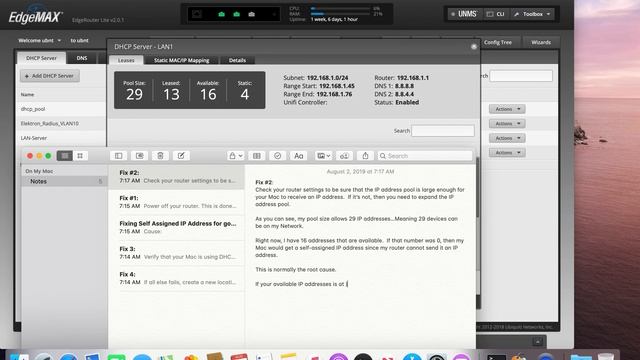Screen dimensions: 640x360
Task: Click the console port icon in EdgeMAX header
Action: point(197,14)
